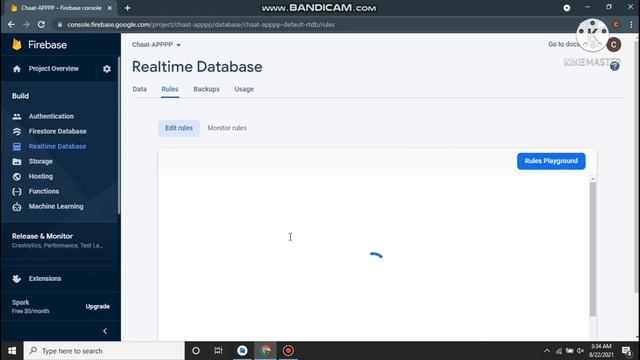The image size is (640, 360).
Task: Reload the Firebase console page
Action: [x=41, y=24]
